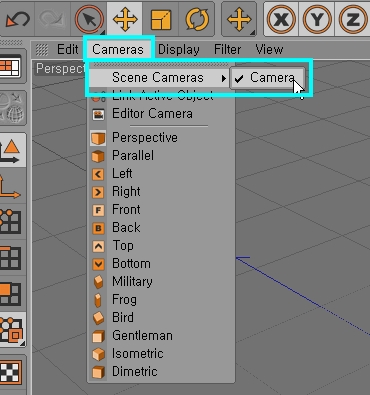The width and height of the screenshot is (370, 395).
Task: Activate the Rotate tool
Action: [197, 19]
